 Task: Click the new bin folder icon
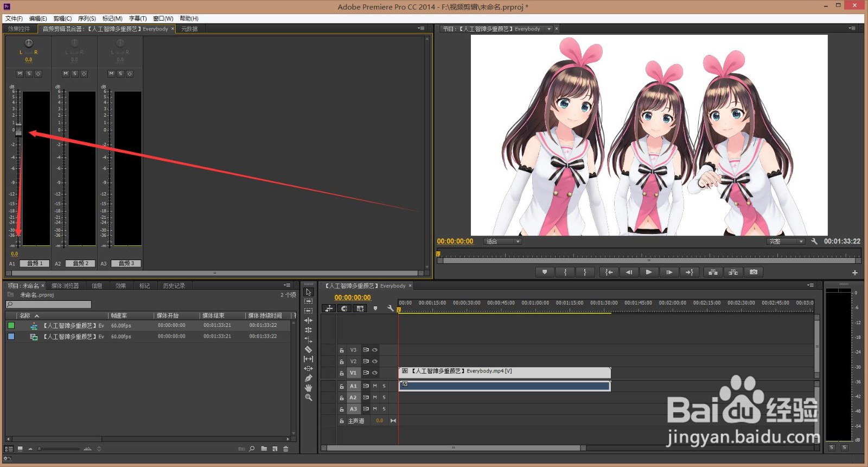264,449
